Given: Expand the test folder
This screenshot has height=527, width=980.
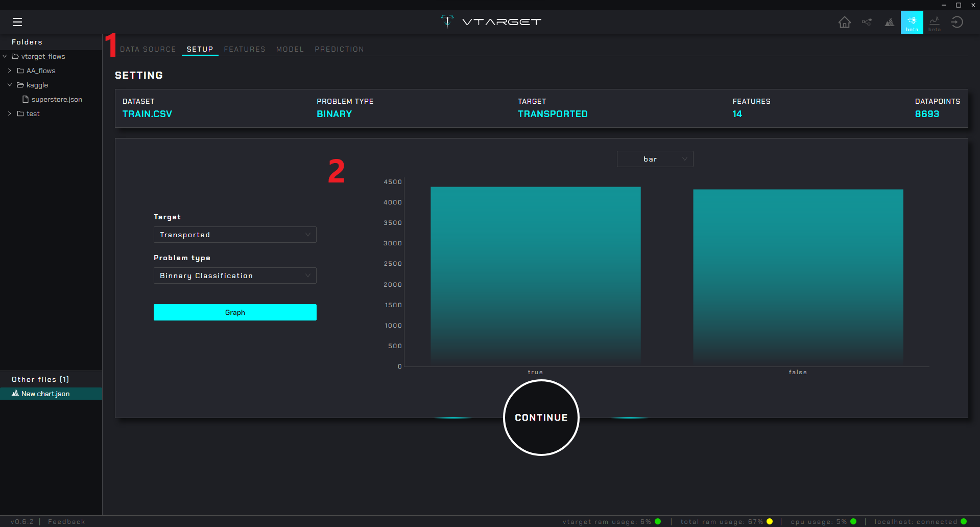Looking at the screenshot, I should [10, 114].
